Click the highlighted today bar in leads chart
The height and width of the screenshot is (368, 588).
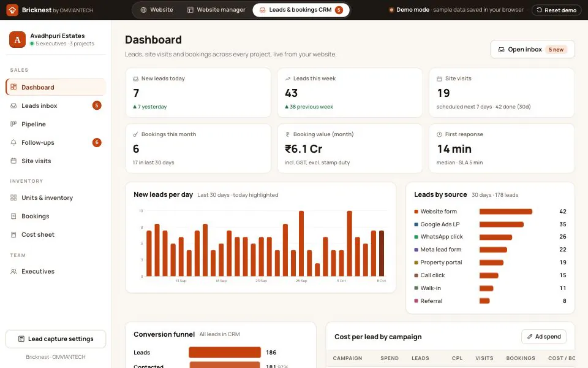coord(382,253)
